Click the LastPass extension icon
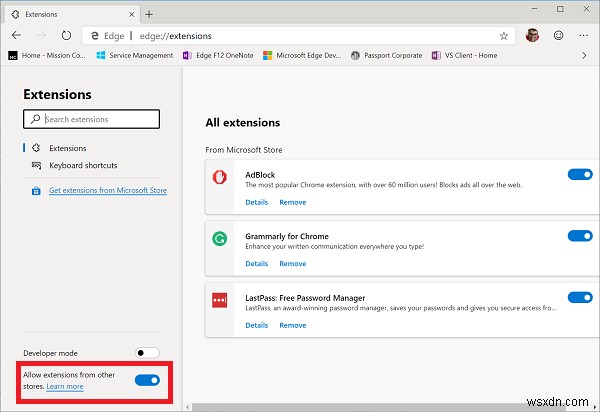This screenshot has width=600, height=412. (220, 300)
